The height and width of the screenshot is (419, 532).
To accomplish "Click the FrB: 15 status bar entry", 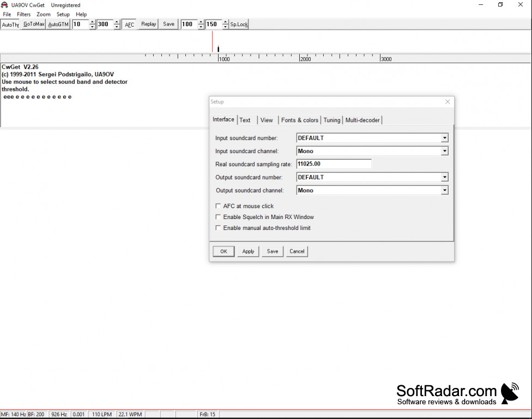I will click(207, 414).
